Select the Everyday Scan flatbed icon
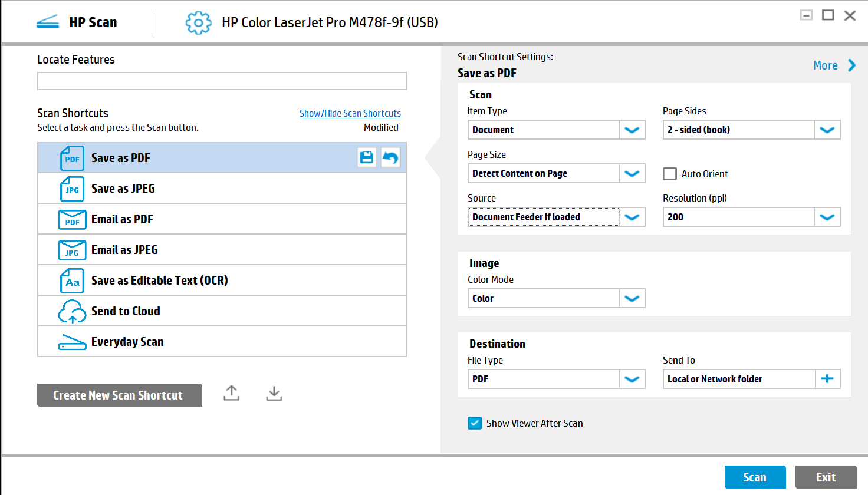868x495 pixels. coord(71,342)
